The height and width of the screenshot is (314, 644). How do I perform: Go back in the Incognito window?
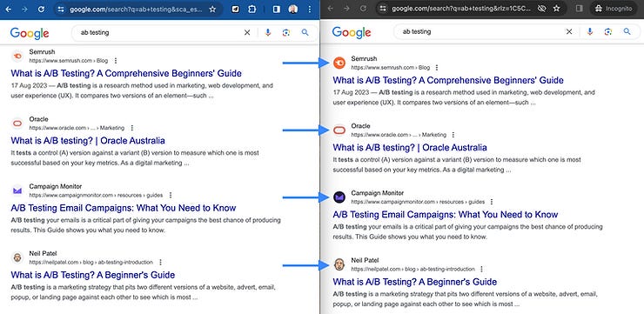click(330, 8)
